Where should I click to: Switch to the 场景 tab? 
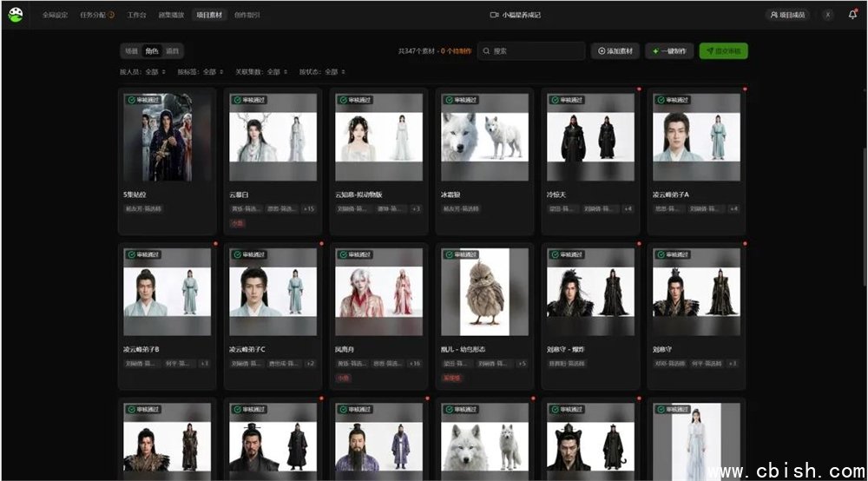(x=131, y=51)
